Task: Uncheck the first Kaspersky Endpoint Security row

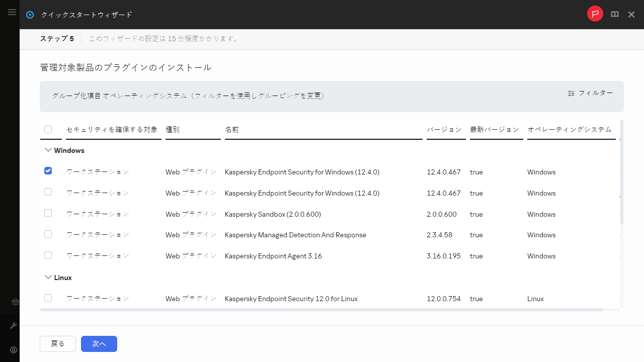Action: [x=48, y=171]
